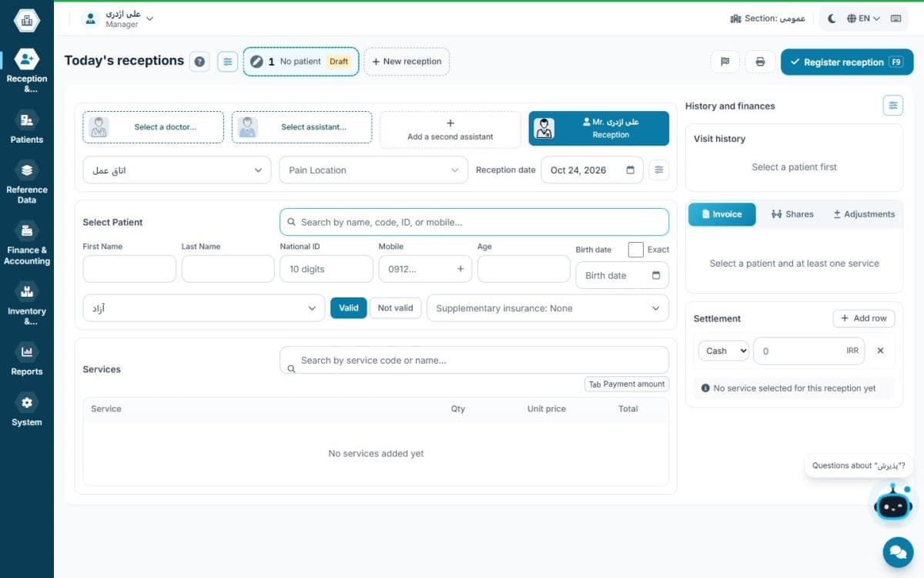
Task: Open the on-screen keyboard icon
Action: tap(896, 18)
